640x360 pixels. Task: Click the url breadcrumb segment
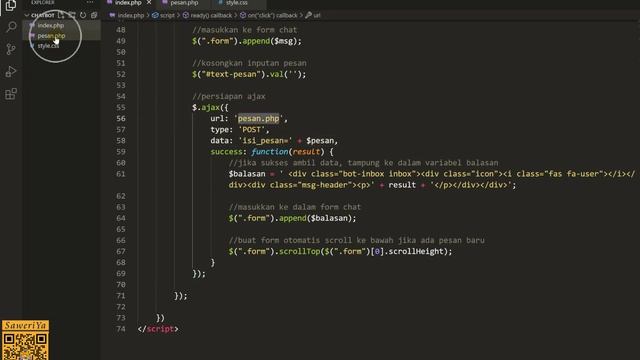[x=317, y=16]
